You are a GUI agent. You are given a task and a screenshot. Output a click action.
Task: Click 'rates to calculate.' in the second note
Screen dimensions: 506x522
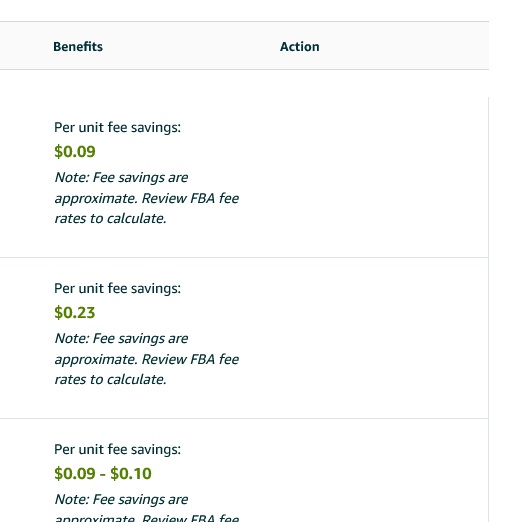tap(110, 380)
